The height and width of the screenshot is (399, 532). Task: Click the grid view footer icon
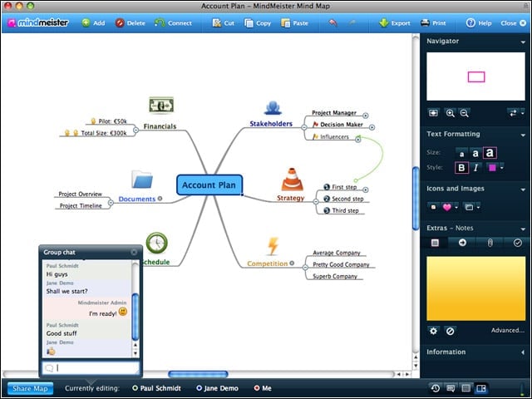point(465,388)
